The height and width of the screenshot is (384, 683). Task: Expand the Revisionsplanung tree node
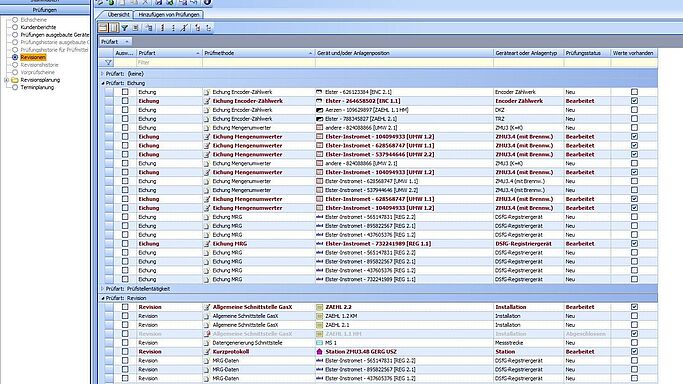point(7,80)
